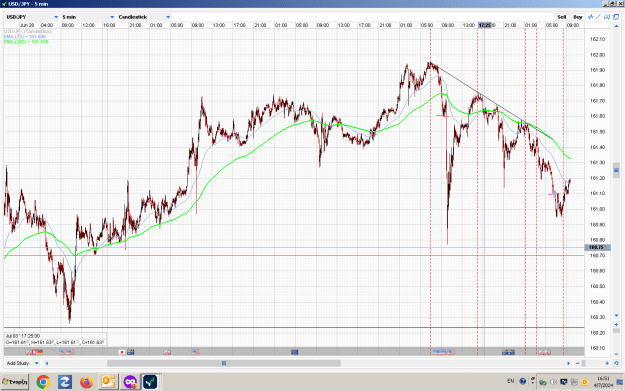Screen dimensions: 625x391
Task: Open Google Chrome from taskbar
Action: click(43, 382)
